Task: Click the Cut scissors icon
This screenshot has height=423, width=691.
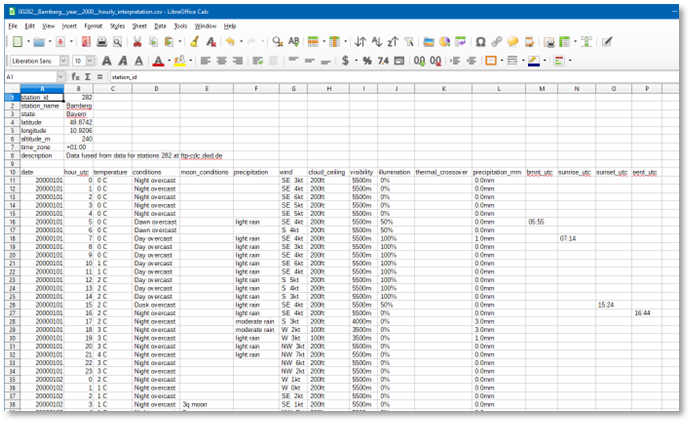Action: point(137,42)
